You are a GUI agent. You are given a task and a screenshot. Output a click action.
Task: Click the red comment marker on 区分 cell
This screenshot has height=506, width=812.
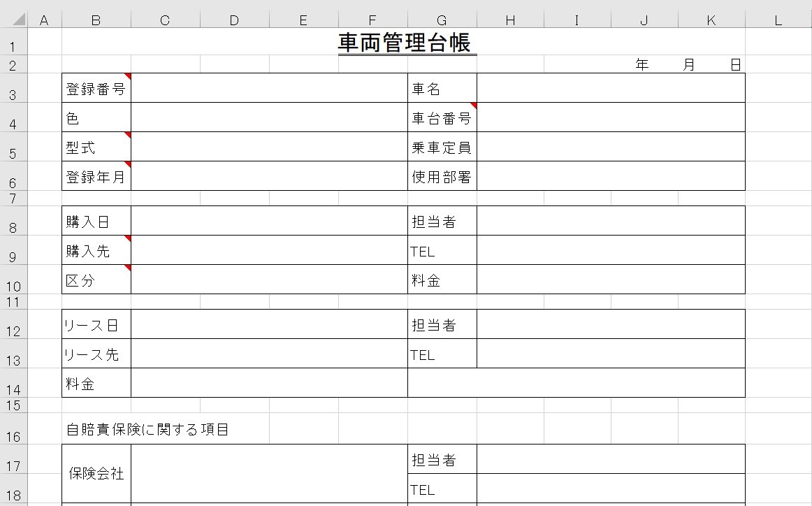tap(127, 266)
